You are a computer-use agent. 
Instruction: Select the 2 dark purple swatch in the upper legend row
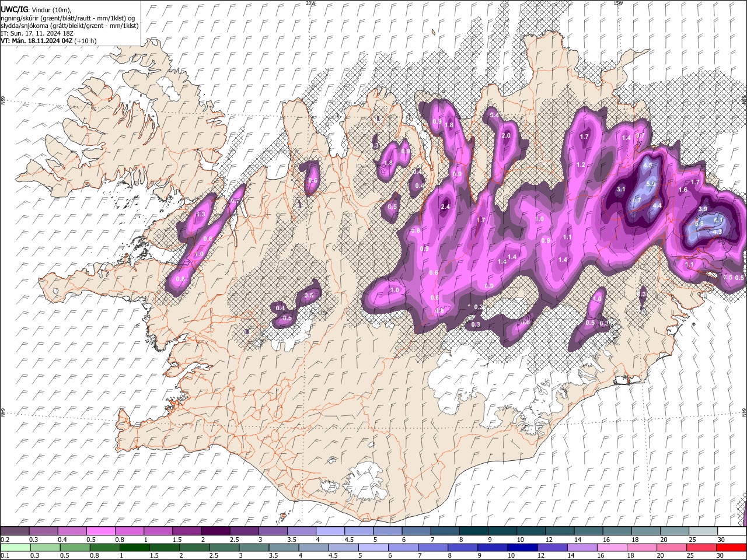215,531
